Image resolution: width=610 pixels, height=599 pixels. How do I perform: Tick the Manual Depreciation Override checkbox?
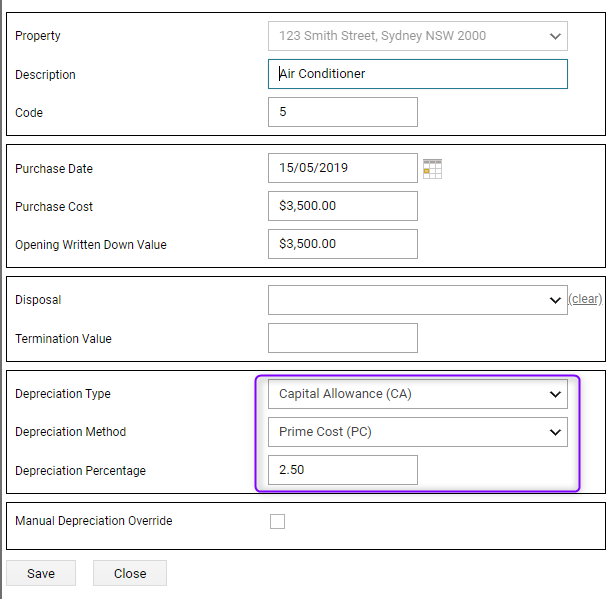click(x=277, y=521)
